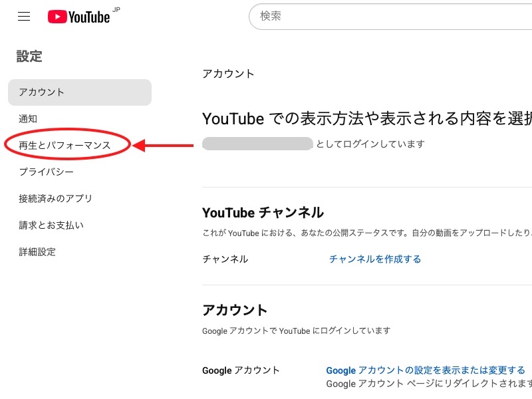Viewport: 532px width, 399px height.
Task: Click the red play button in the logo
Action: click(x=59, y=17)
